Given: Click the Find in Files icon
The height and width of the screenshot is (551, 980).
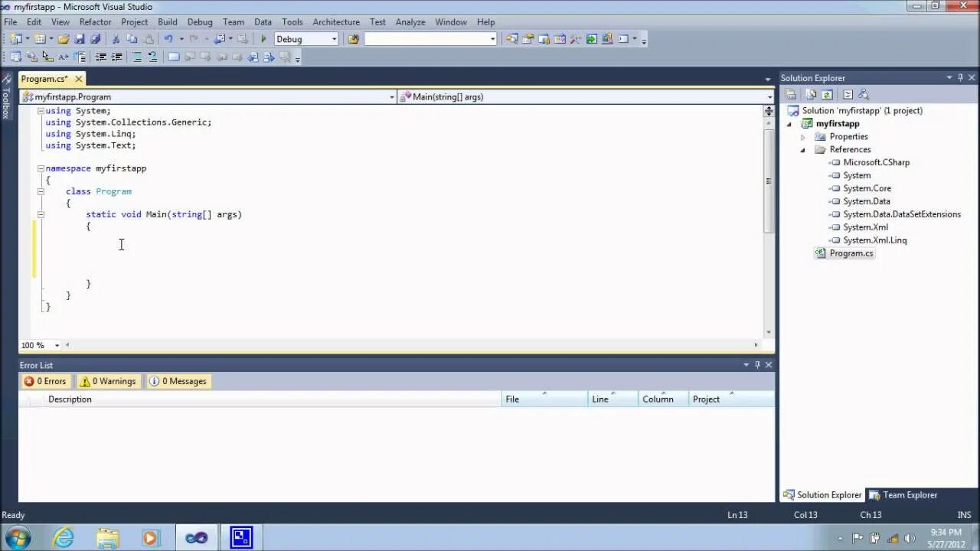Looking at the screenshot, I should pyautogui.click(x=353, y=39).
